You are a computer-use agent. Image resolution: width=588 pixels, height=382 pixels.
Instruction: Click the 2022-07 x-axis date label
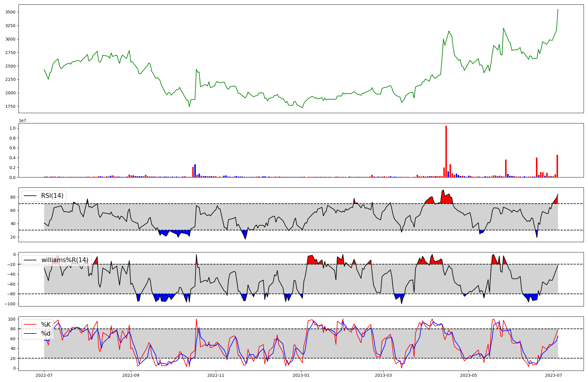click(x=44, y=375)
